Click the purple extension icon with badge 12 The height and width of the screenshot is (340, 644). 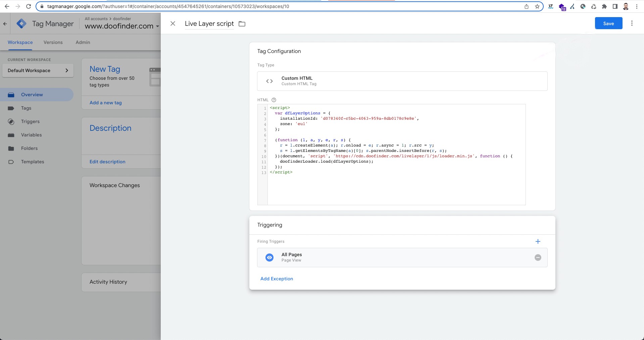click(x=562, y=7)
